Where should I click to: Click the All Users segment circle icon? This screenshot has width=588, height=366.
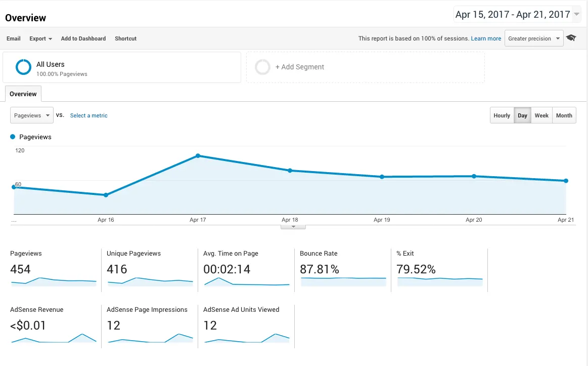click(23, 67)
